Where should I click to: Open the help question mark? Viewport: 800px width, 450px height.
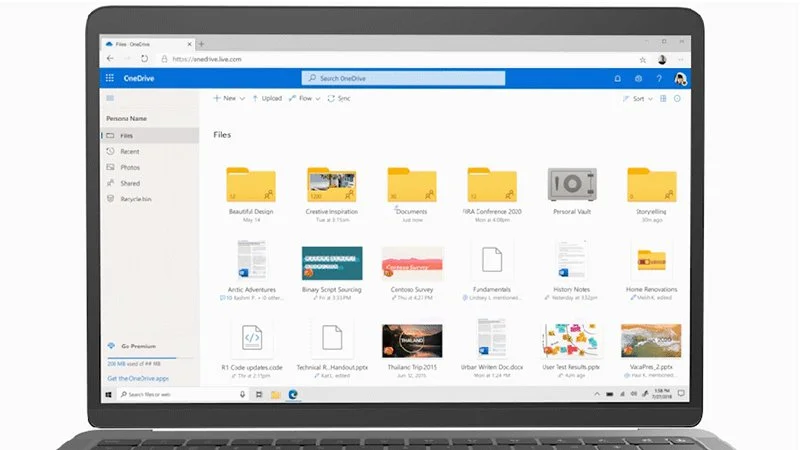(x=659, y=79)
